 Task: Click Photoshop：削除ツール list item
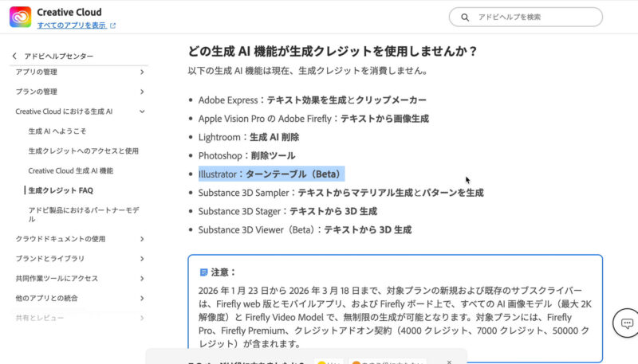246,155
